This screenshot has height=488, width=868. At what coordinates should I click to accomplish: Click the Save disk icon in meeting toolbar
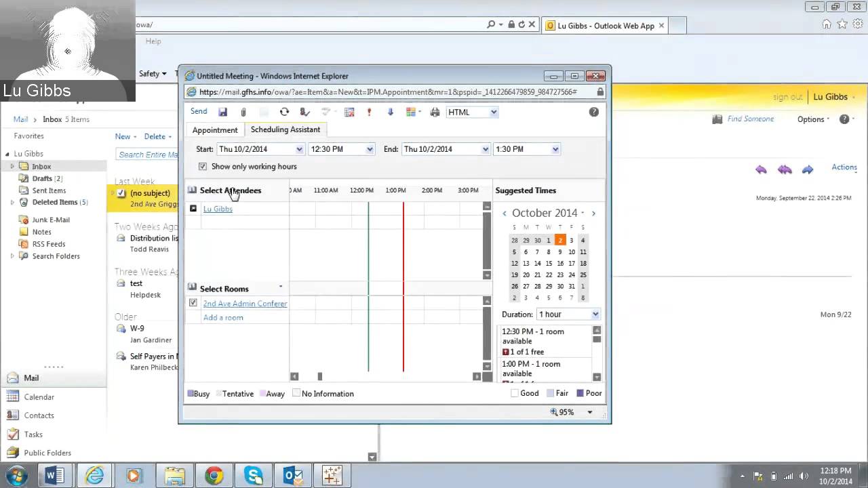click(x=222, y=112)
